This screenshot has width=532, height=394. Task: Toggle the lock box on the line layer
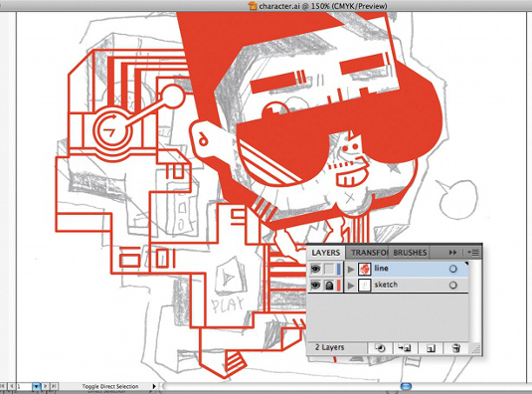pos(329,269)
